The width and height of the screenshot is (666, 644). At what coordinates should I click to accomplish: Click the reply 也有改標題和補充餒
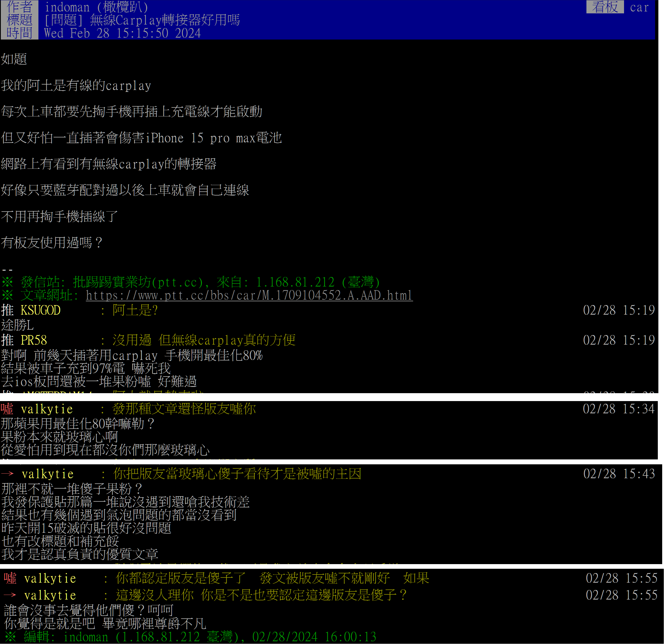[60, 541]
